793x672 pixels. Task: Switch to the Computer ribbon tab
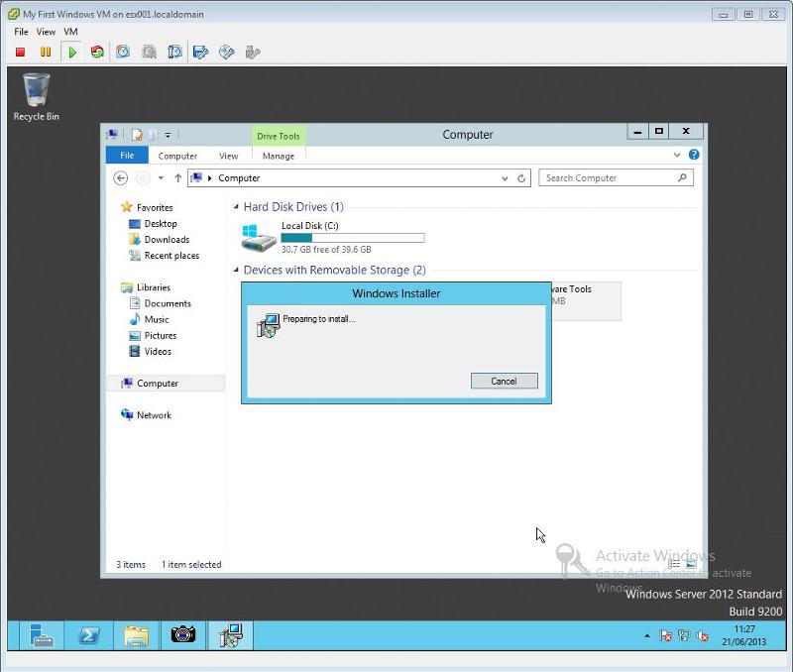pyautogui.click(x=177, y=156)
